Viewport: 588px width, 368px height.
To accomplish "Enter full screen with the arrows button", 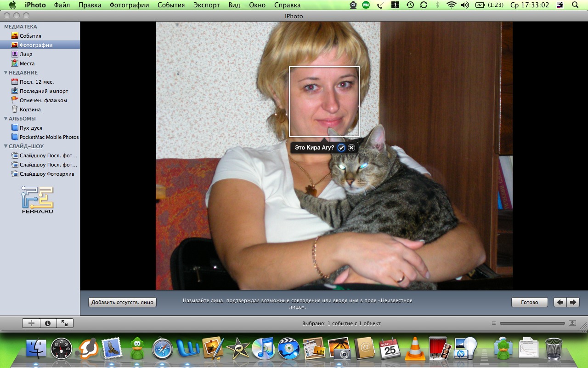I will pos(65,323).
